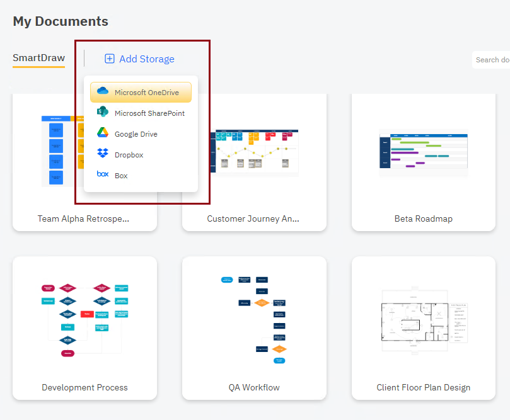The width and height of the screenshot is (510, 420).
Task: Open the QA Workflow diagram thumbnail
Action: click(x=254, y=320)
